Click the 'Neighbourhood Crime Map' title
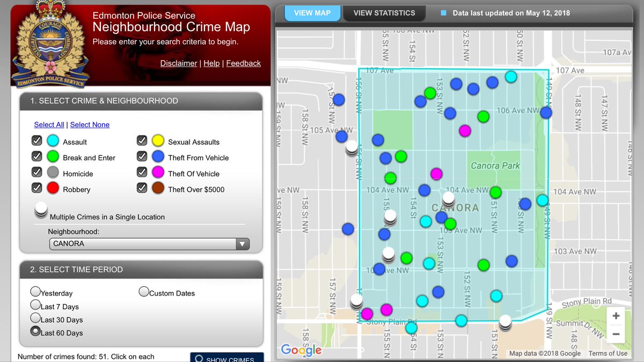 (171, 27)
